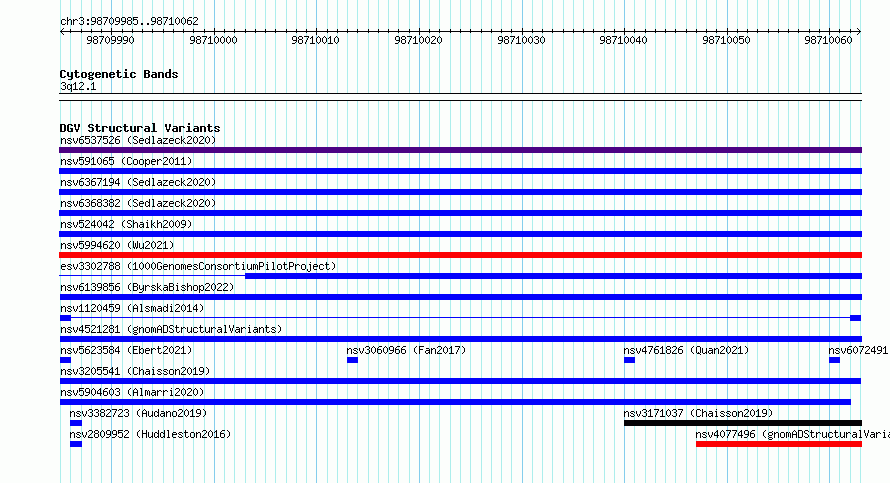Click ruler position 98710040
This screenshot has height=483, width=890.
(x=623, y=40)
